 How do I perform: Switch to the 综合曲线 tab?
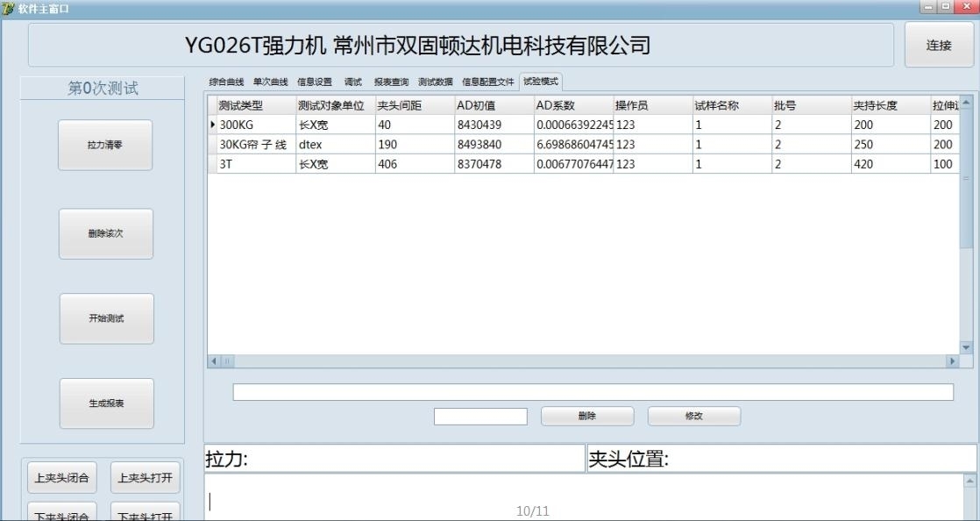(x=226, y=82)
